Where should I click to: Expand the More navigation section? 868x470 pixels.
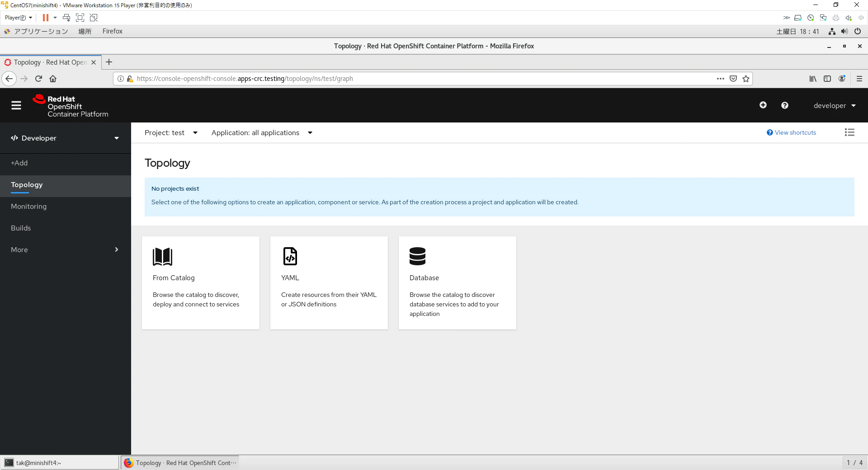66,250
